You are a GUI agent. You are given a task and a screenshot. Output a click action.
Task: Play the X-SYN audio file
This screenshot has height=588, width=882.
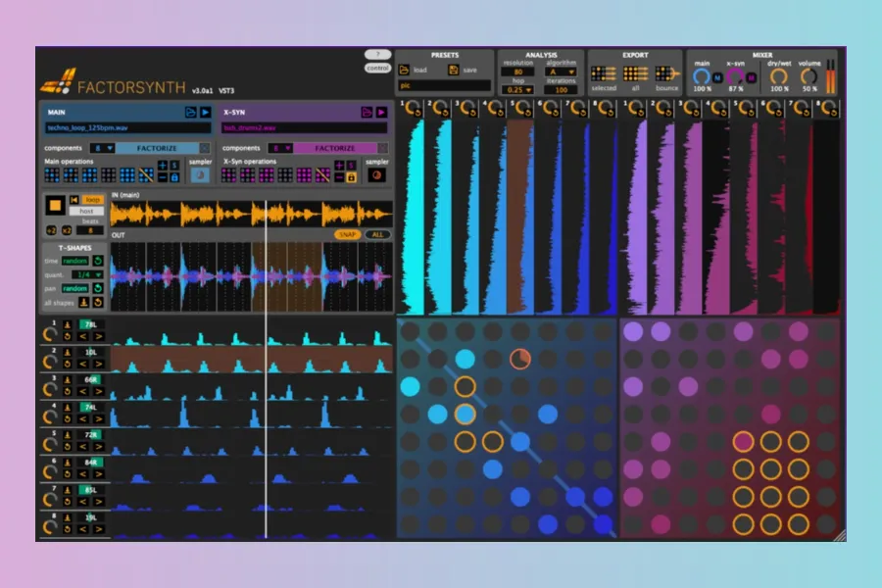pyautogui.click(x=381, y=113)
